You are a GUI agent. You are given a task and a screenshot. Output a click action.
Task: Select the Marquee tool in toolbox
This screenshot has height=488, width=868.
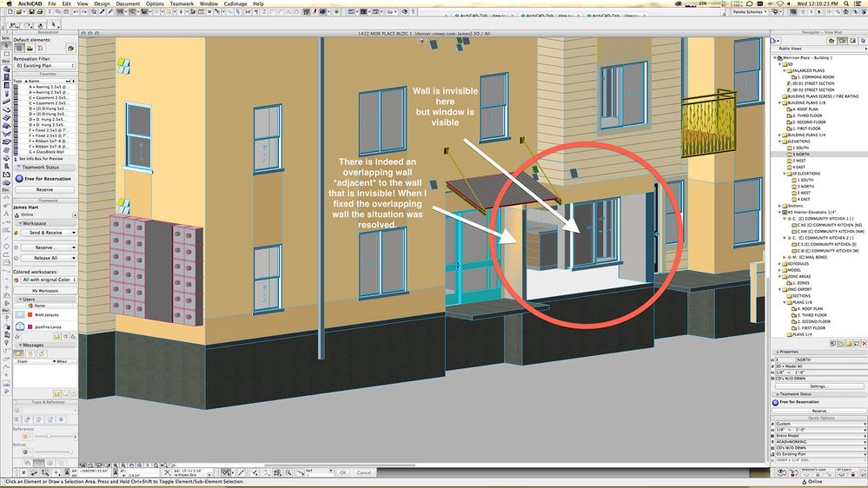(x=6, y=54)
